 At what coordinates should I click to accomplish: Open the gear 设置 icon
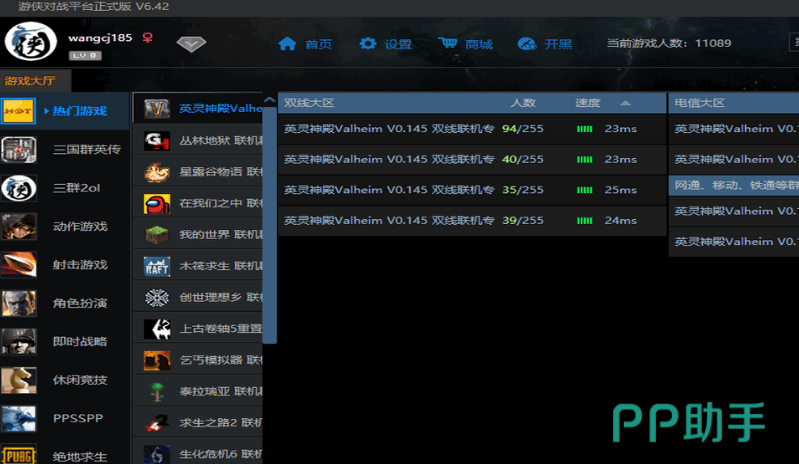(367, 44)
